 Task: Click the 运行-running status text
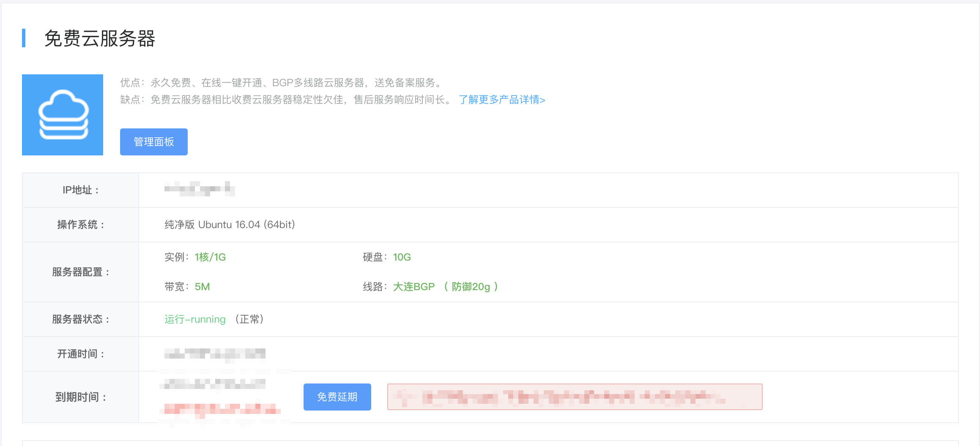coord(195,319)
